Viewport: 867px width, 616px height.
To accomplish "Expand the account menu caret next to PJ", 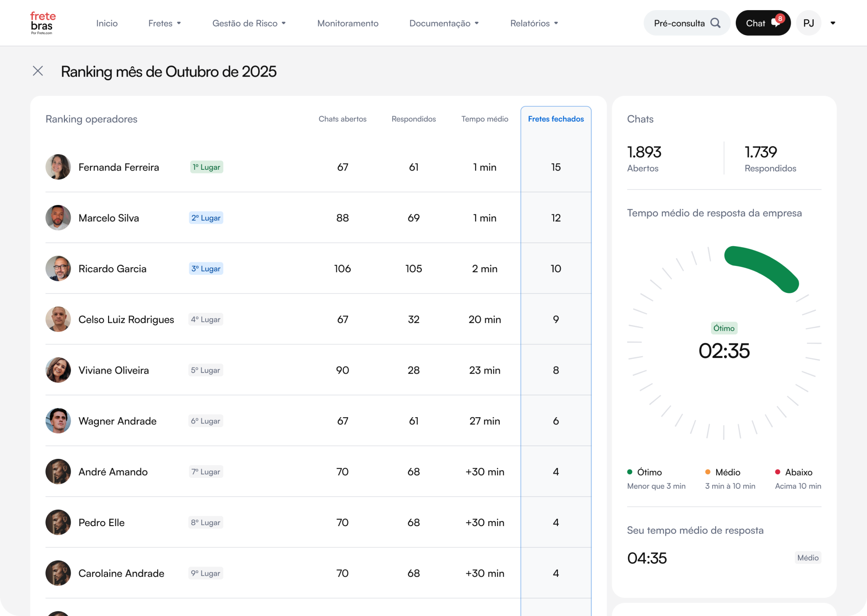I will [833, 23].
